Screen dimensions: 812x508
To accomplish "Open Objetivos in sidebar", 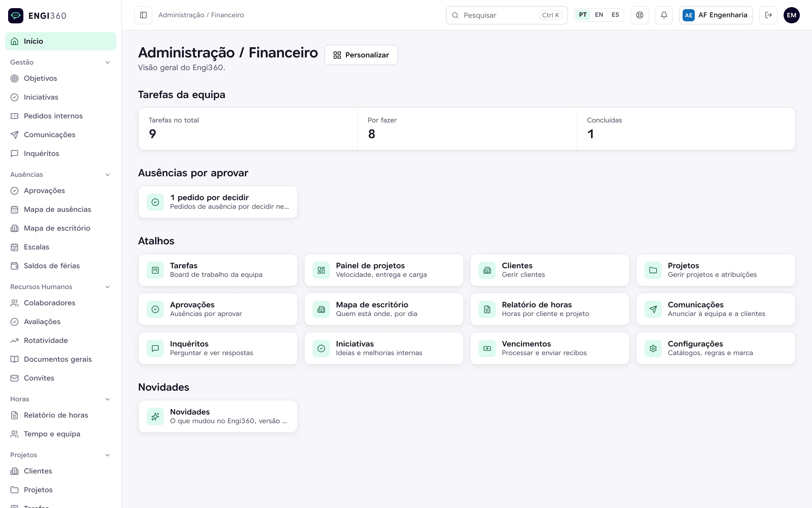I will point(61,78).
